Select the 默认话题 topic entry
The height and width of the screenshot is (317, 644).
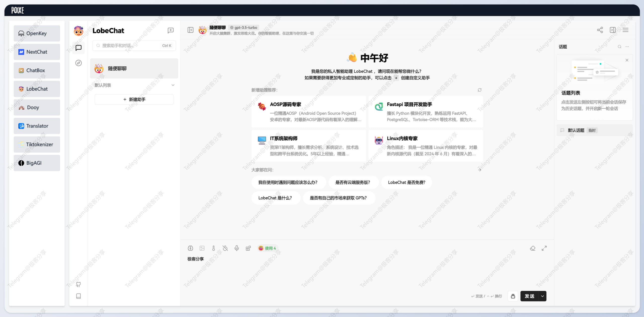[595, 130]
